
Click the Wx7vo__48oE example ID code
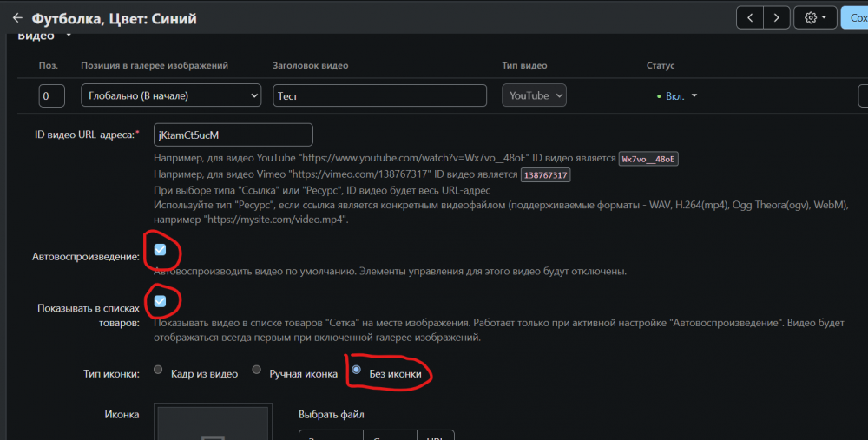(x=648, y=160)
